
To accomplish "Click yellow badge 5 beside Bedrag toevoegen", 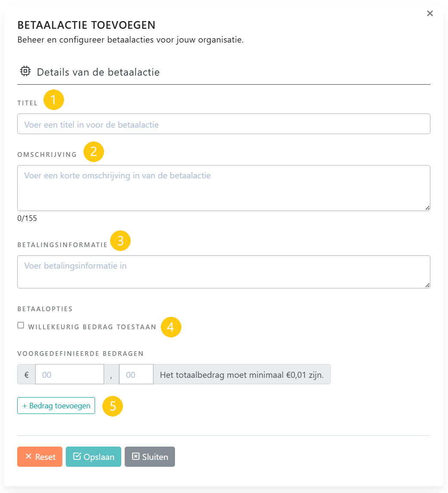I will pyautogui.click(x=112, y=406).
